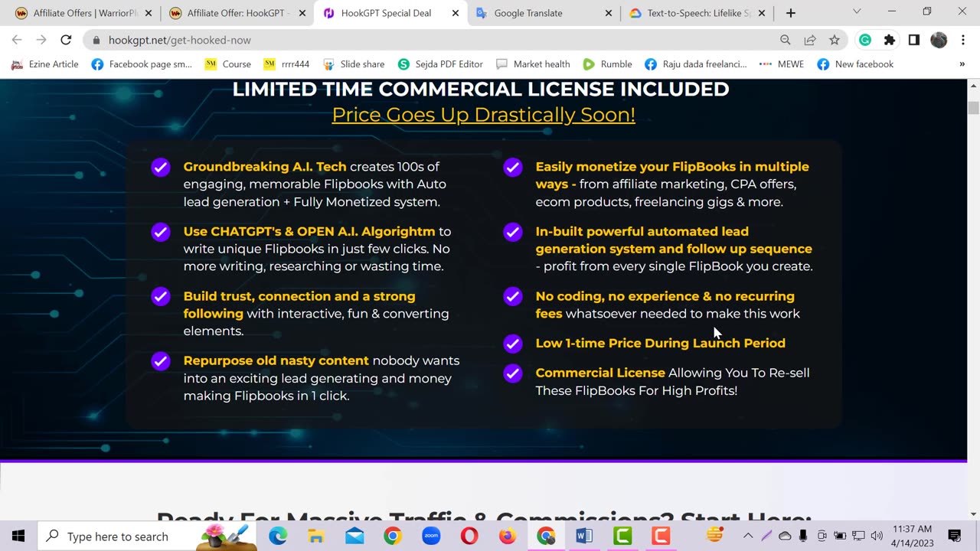
Task: Open the Sejda PDF Editor bookmark
Action: point(440,64)
